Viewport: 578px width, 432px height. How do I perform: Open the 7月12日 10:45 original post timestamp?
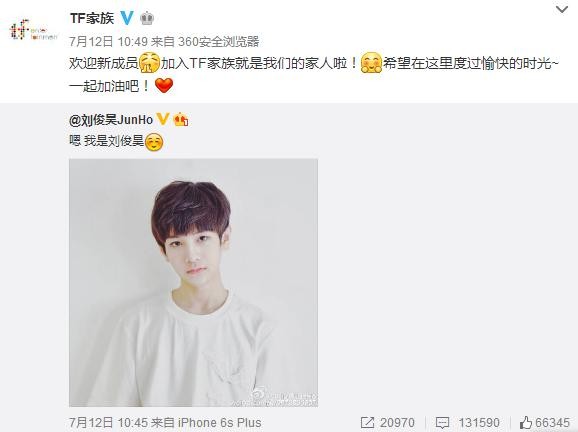[108, 422]
